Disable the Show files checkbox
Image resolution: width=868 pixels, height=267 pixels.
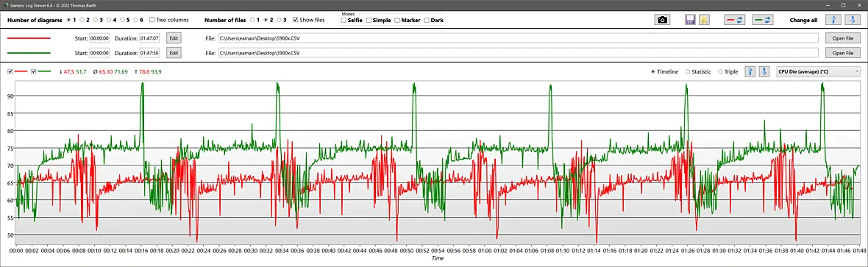pyautogui.click(x=296, y=19)
